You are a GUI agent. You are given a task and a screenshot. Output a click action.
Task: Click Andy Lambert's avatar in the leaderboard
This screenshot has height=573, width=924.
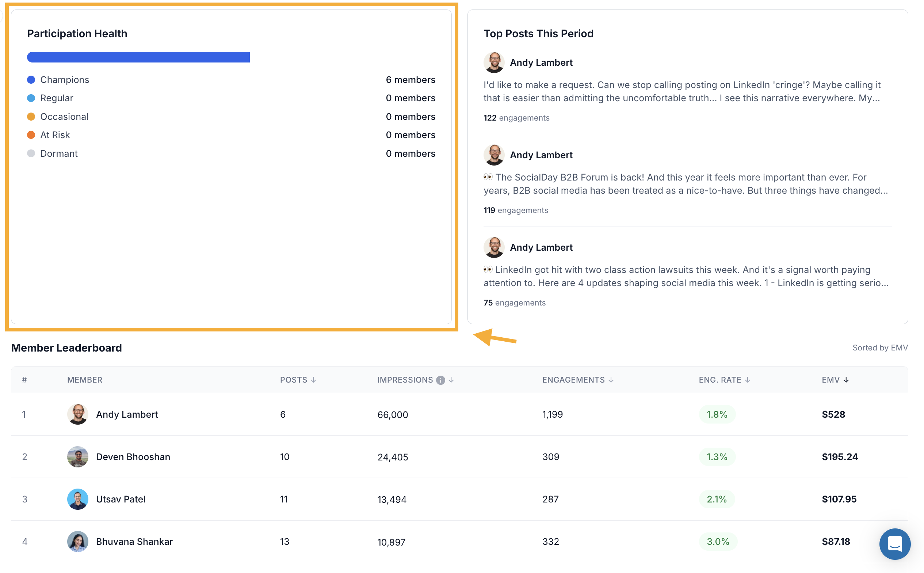coord(78,414)
